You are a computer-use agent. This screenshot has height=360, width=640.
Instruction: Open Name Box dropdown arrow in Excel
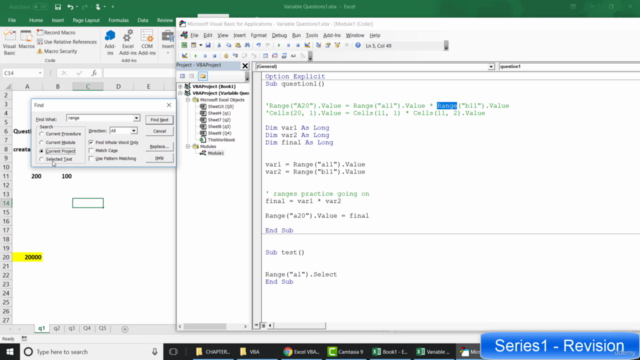pyautogui.click(x=40, y=73)
